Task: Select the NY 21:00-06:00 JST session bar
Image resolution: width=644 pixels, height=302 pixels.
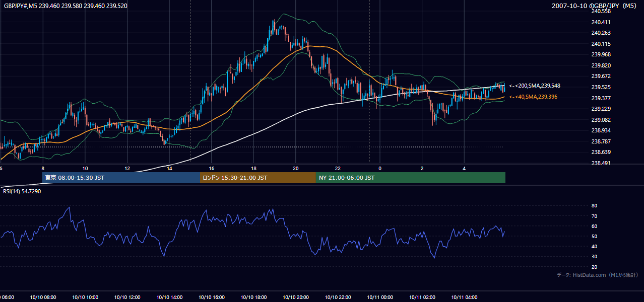Action: [x=411, y=178]
